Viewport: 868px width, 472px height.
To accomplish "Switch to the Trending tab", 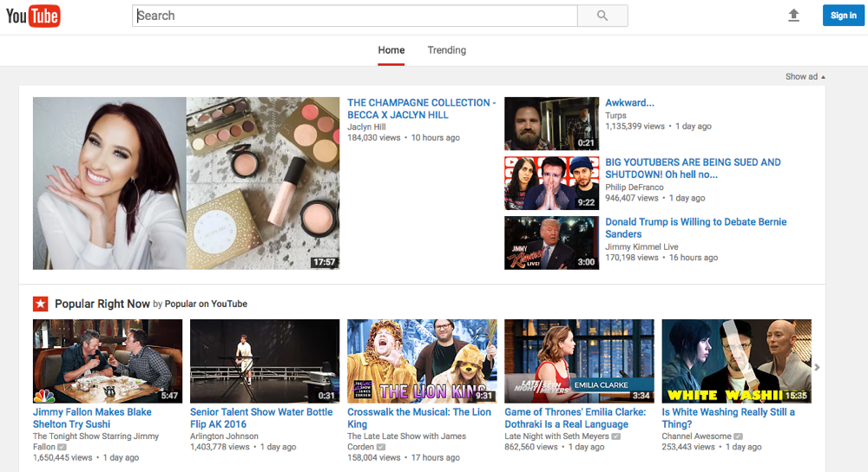I will coord(447,50).
